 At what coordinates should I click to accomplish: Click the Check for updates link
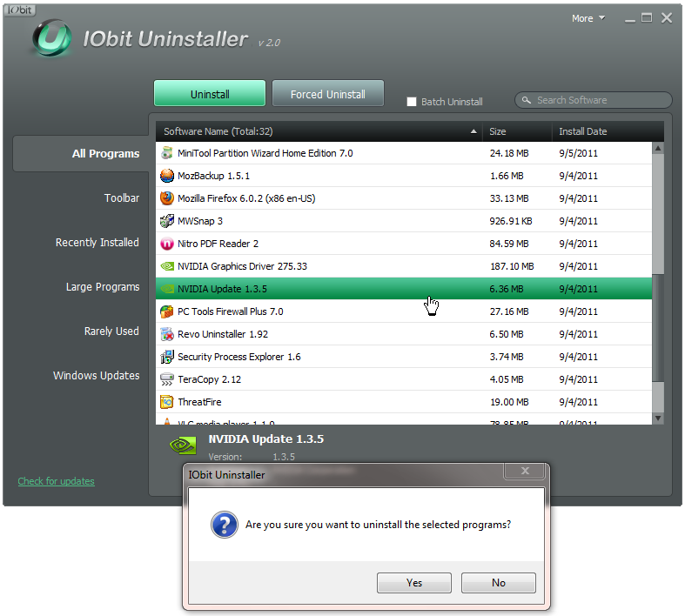(x=57, y=481)
